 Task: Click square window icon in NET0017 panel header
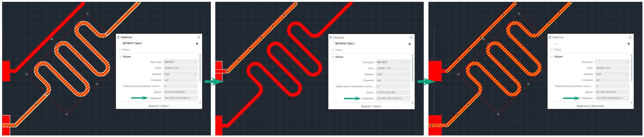(199, 37)
